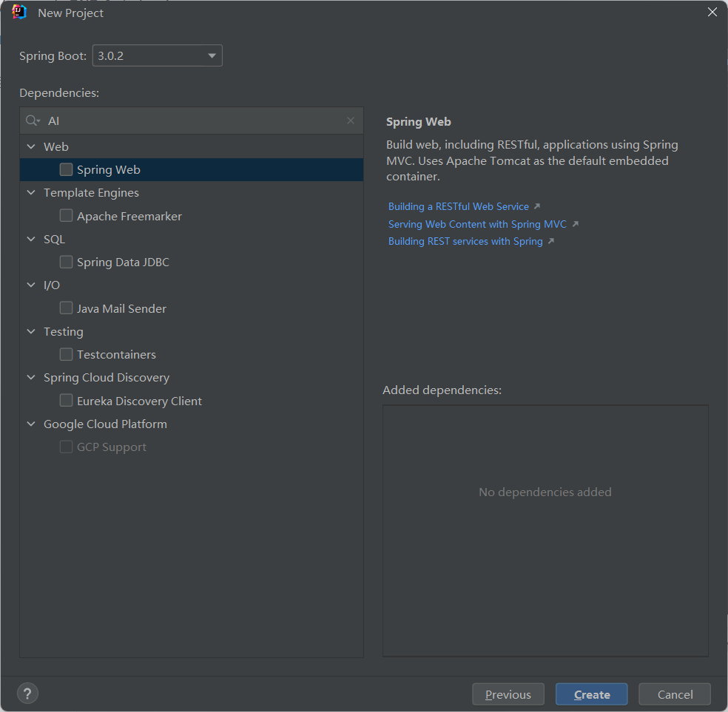728x712 pixels.
Task: Collapse Spring Cloud Discovery chevron
Action: coord(31,377)
